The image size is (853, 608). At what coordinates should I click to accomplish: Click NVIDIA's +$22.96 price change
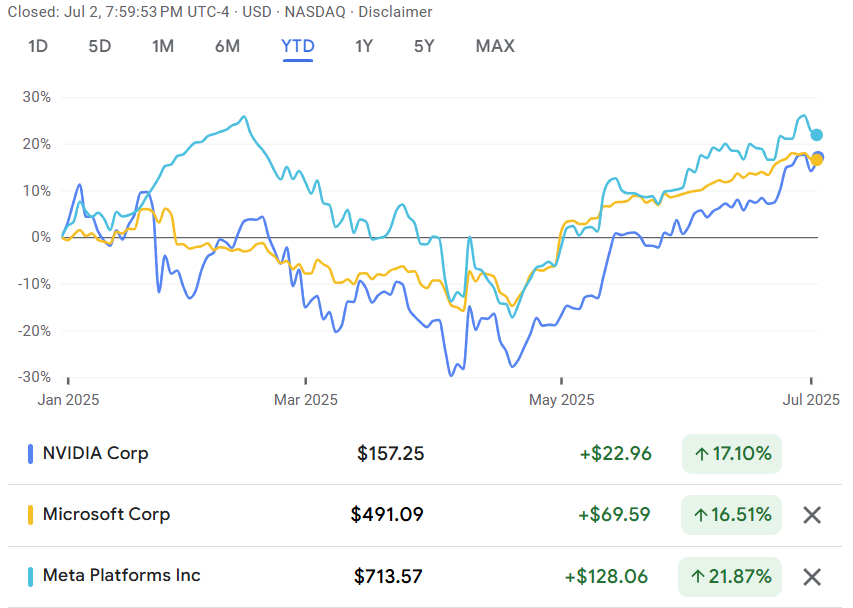[x=615, y=454]
